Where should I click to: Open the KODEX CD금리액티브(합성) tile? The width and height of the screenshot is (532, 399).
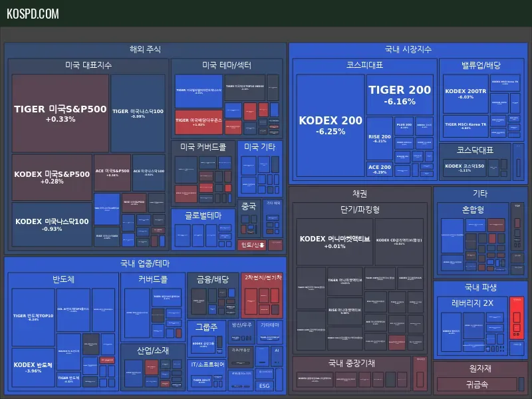coord(399,241)
